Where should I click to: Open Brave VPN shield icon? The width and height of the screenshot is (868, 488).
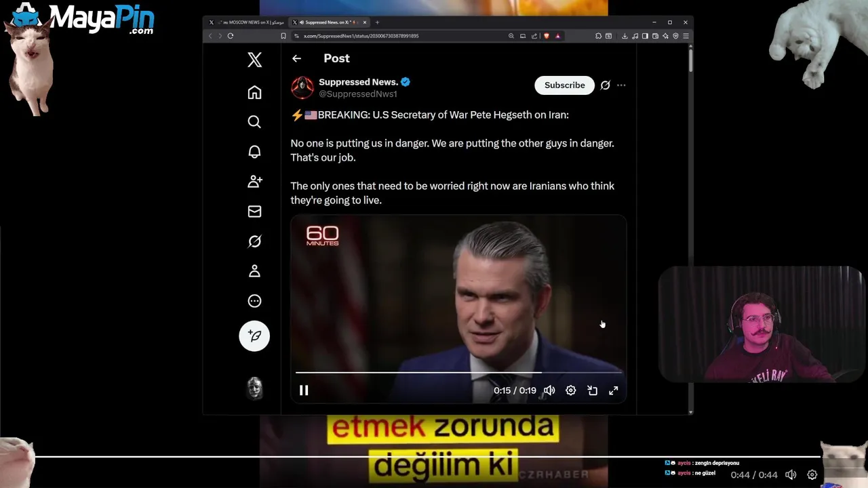[x=675, y=36]
